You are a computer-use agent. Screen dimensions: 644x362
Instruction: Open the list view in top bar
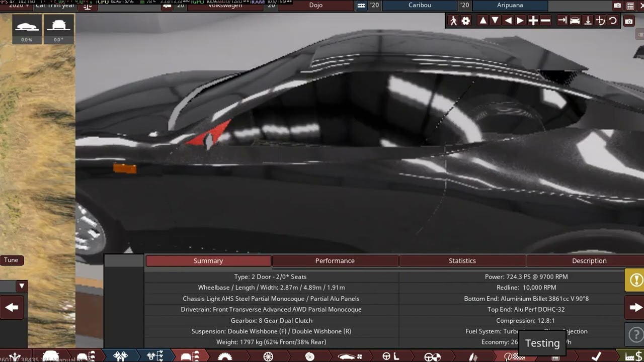[630, 6]
